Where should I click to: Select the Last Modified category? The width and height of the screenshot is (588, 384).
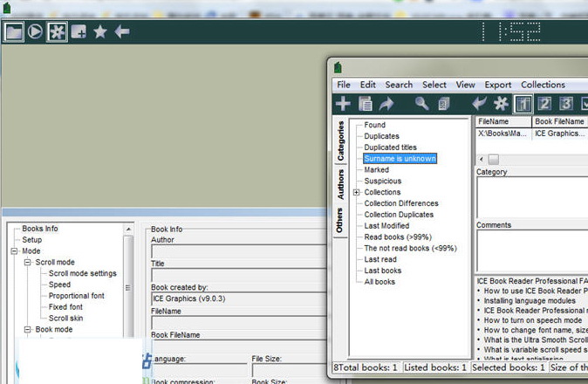(386, 226)
